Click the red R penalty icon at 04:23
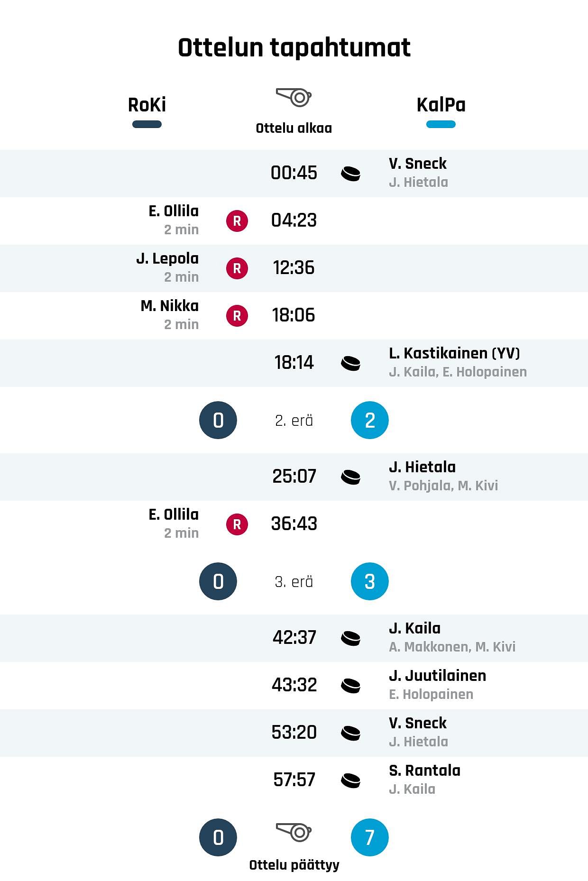This screenshot has width=588, height=881. click(x=237, y=221)
